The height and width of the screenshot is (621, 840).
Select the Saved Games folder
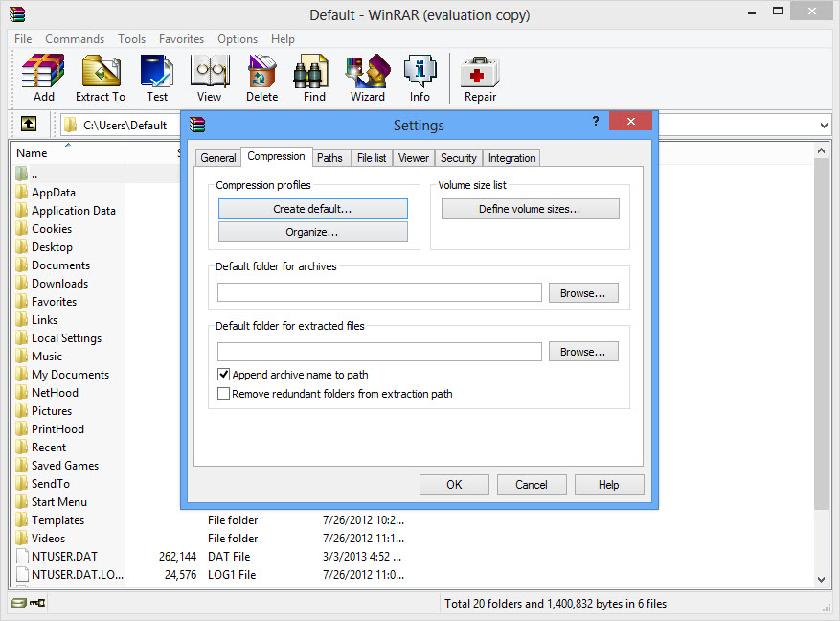(x=65, y=465)
